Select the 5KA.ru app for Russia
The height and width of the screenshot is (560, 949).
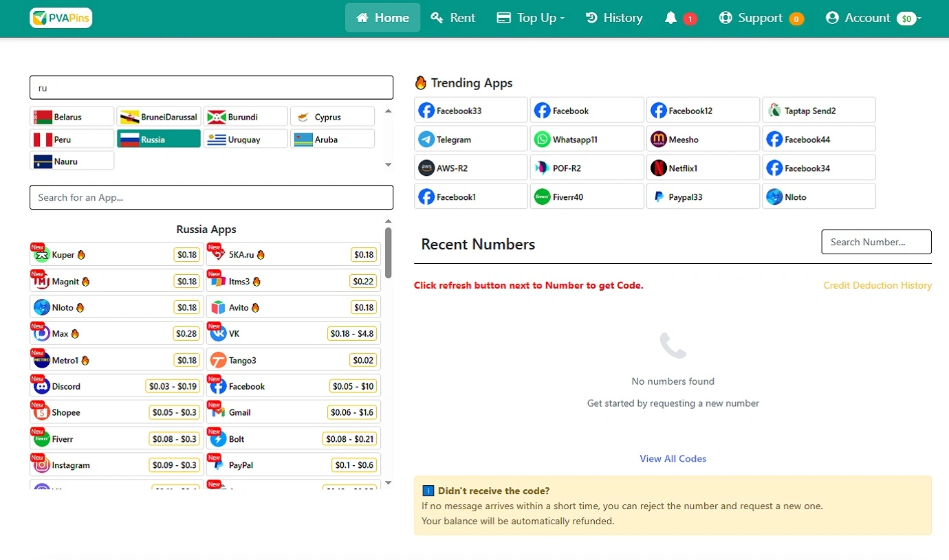point(294,254)
